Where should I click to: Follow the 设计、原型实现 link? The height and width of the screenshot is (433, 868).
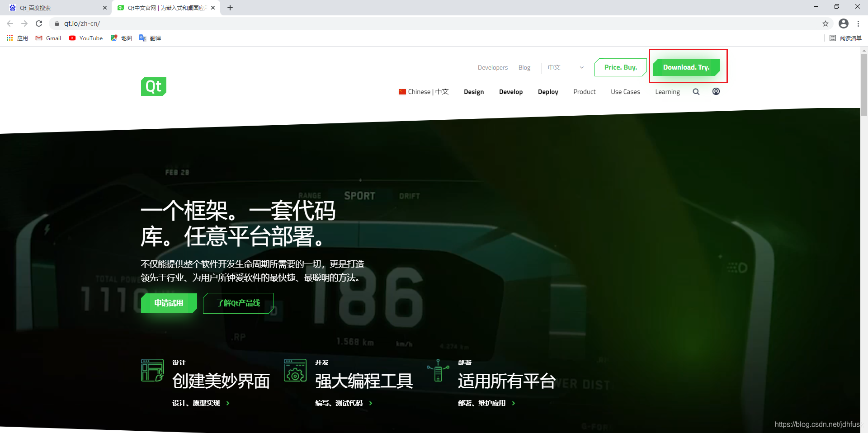pyautogui.click(x=201, y=403)
